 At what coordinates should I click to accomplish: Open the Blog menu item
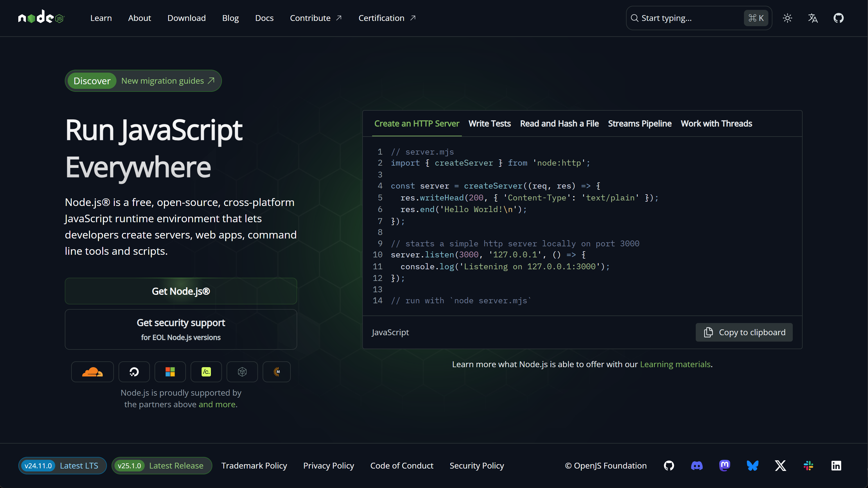[230, 18]
